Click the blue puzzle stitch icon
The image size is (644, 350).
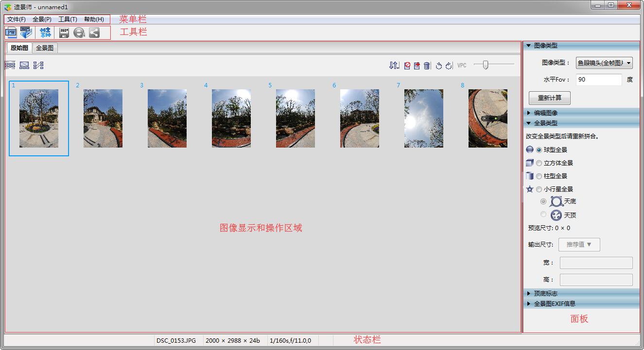point(45,33)
